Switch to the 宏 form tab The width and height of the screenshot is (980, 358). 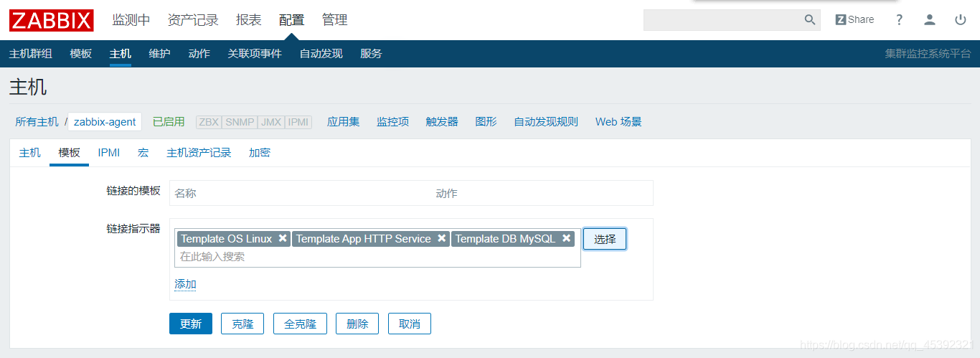coord(143,153)
